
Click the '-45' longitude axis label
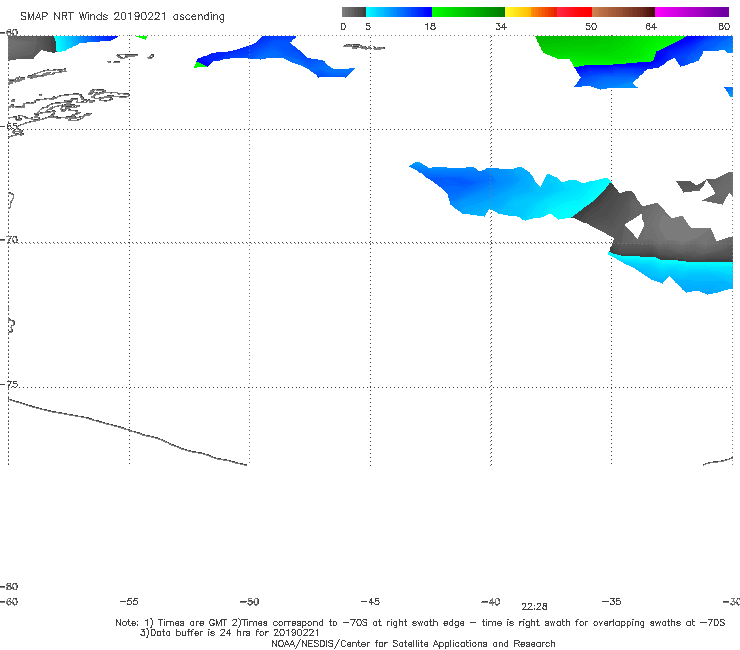tap(370, 602)
